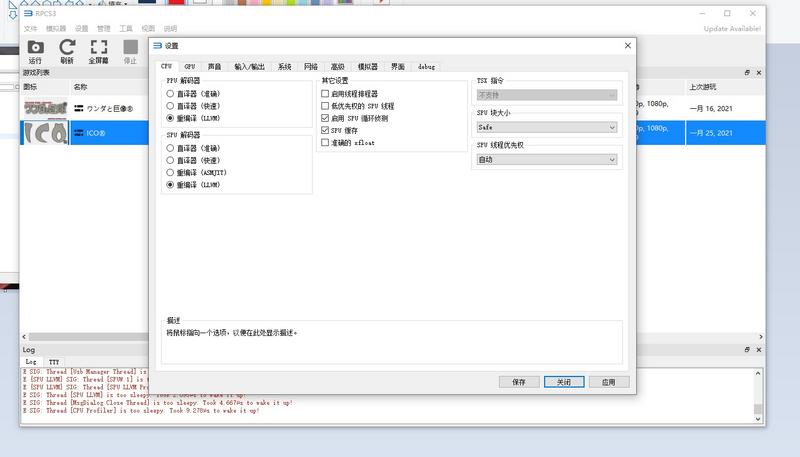The height and width of the screenshot is (457, 800).
Task: Select the ICO game thumbnail icon
Action: pyautogui.click(x=45, y=133)
